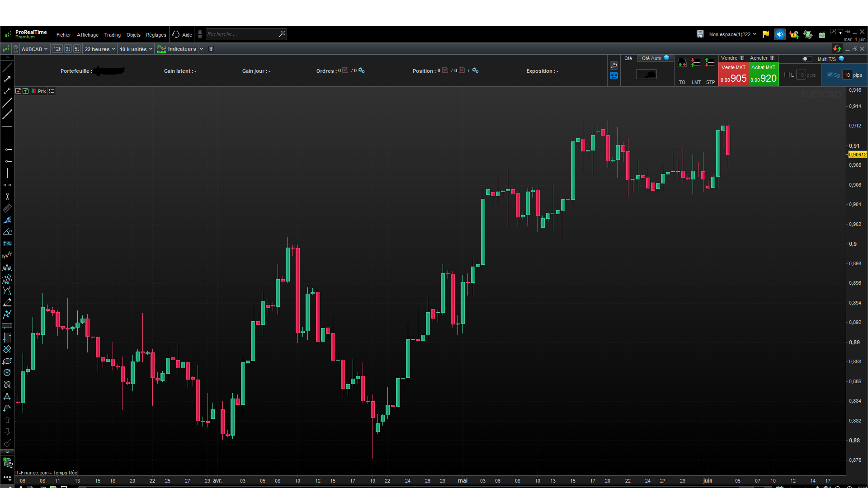This screenshot has height=488, width=868.
Task: Click the wrench settings icon in order panel
Action: pos(613,66)
